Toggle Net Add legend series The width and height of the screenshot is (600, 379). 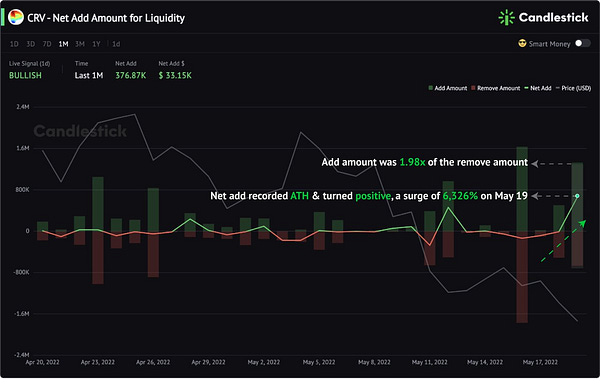coord(538,88)
